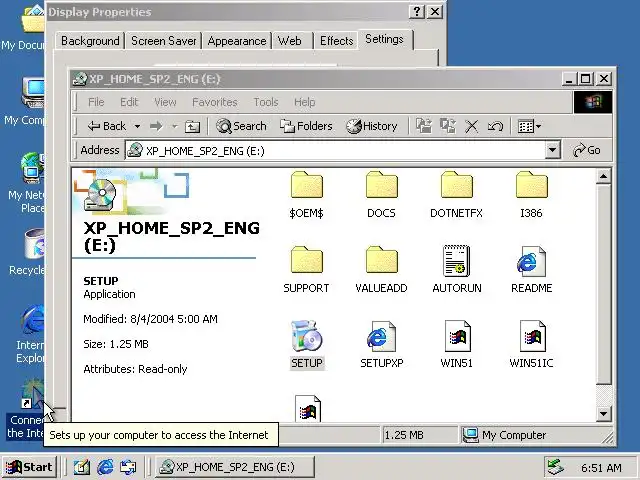640x480 pixels.
Task: Open the $OEM$ folder icon
Action: pos(307,185)
